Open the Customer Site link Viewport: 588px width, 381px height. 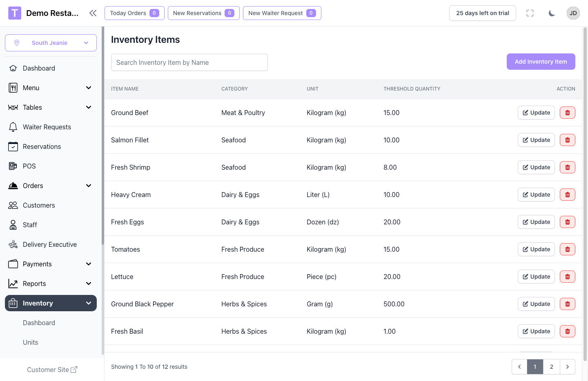(x=52, y=370)
